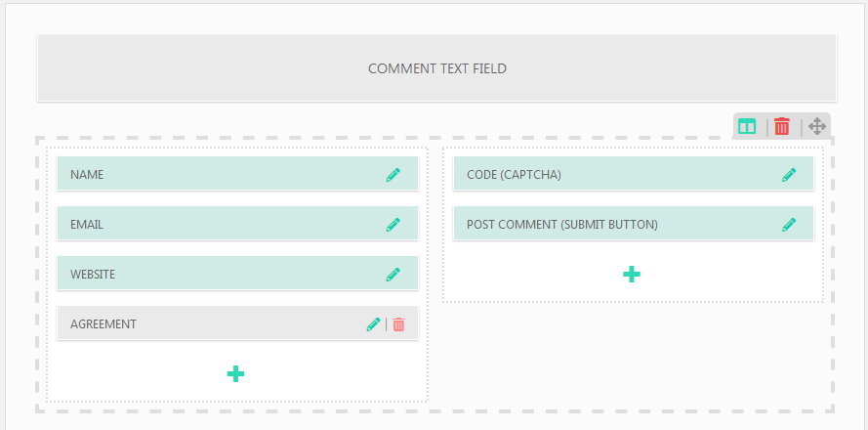Edit the Post Comment submit button field

(x=789, y=225)
